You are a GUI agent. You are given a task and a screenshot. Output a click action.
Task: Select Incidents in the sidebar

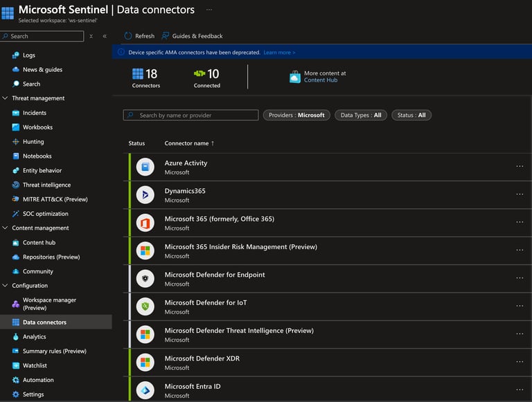coord(35,113)
